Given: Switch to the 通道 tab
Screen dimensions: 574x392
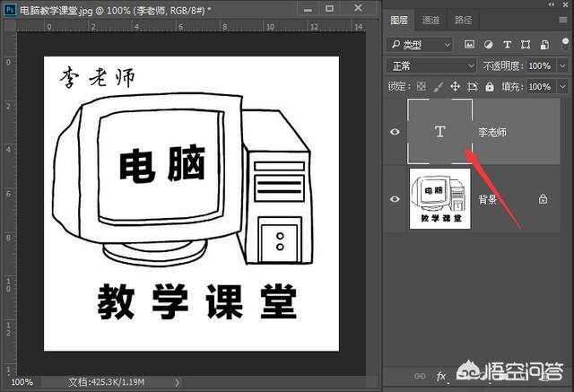Looking at the screenshot, I should (431, 20).
